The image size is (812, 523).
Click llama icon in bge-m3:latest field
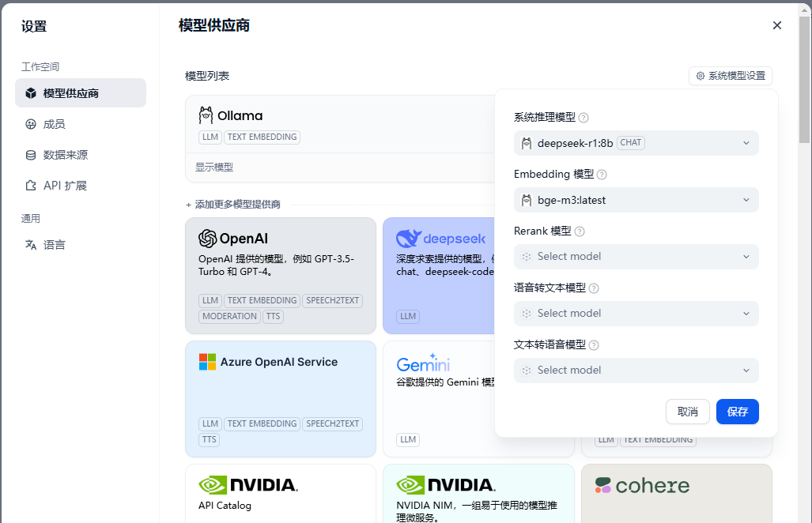tap(526, 200)
